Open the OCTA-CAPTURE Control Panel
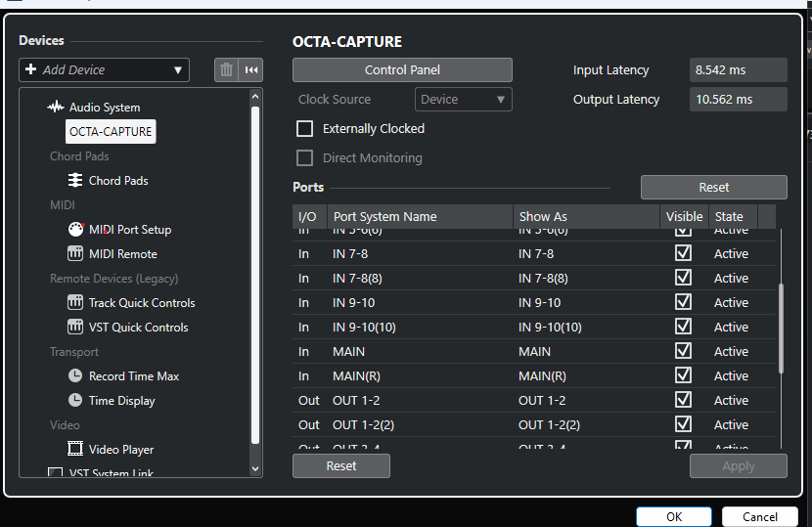812x527 pixels. (402, 69)
